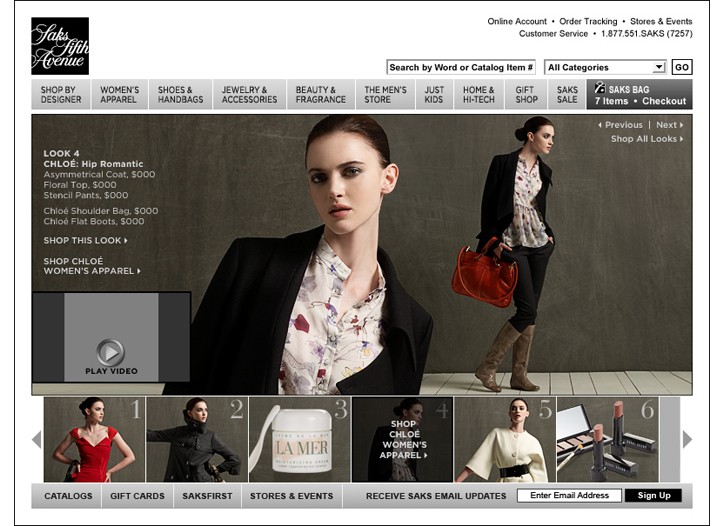Open the Online Account link
This screenshot has width=724, height=526.
[517, 21]
